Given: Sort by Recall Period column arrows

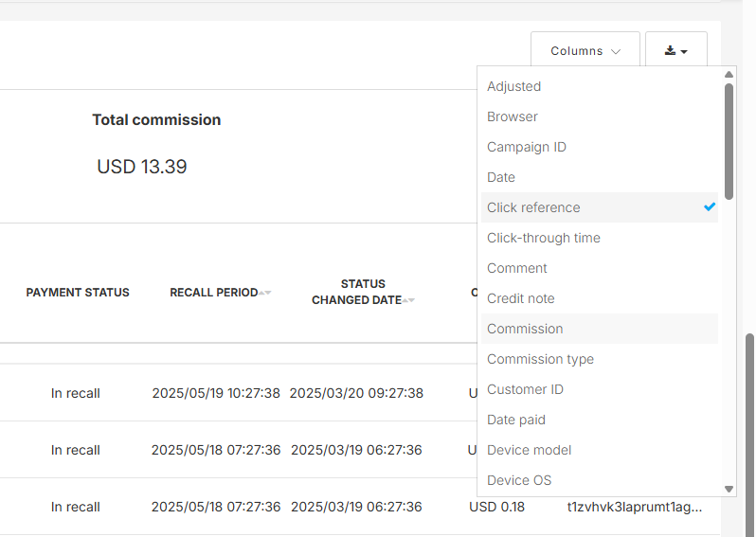Looking at the screenshot, I should coord(266,293).
